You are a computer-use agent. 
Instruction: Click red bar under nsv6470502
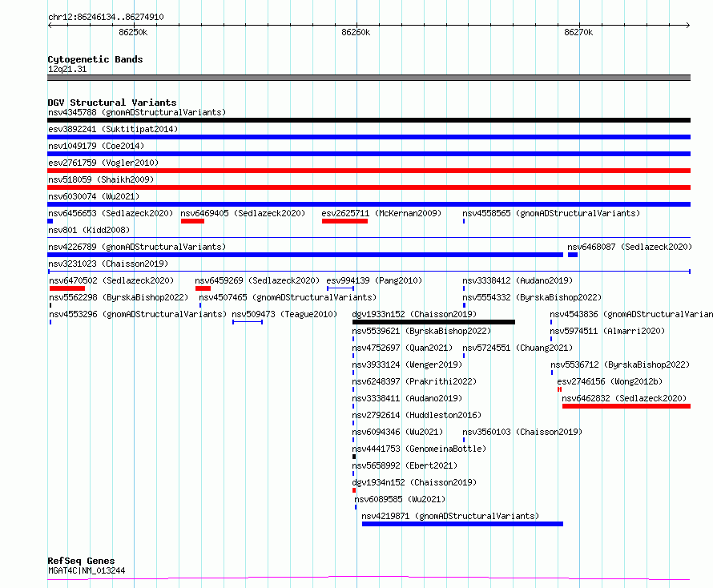[67, 288]
